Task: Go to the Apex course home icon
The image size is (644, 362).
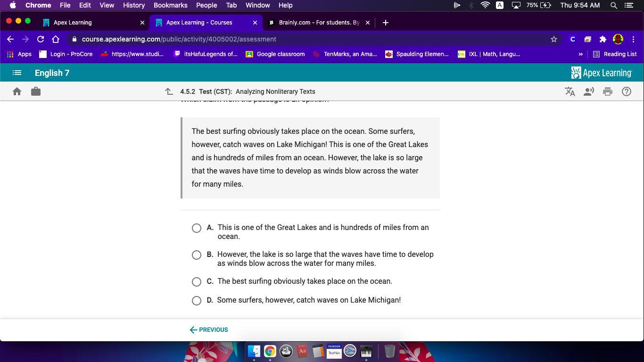Action: coord(17,91)
